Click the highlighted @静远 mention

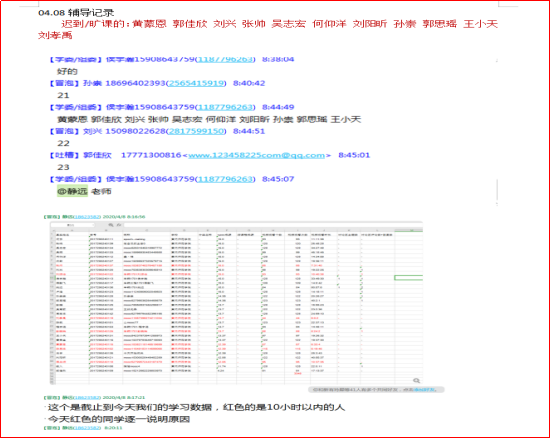(72, 191)
